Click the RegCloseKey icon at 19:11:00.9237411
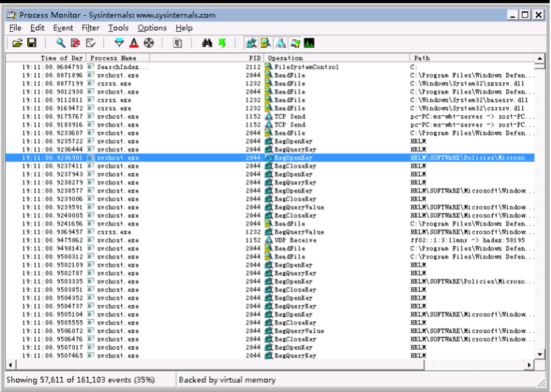The image size is (551, 392). (269, 166)
